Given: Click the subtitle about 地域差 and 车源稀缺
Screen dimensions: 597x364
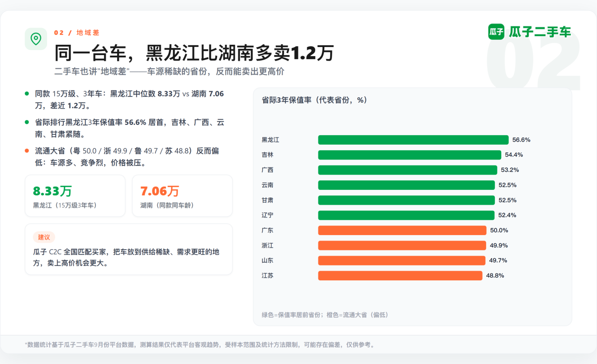Looking at the screenshot, I should 169,72.
